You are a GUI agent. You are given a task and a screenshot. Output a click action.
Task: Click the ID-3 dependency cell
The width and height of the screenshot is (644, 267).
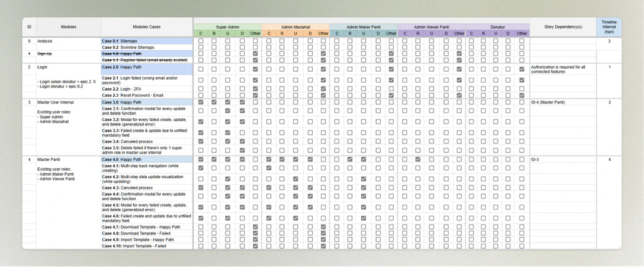(562, 159)
